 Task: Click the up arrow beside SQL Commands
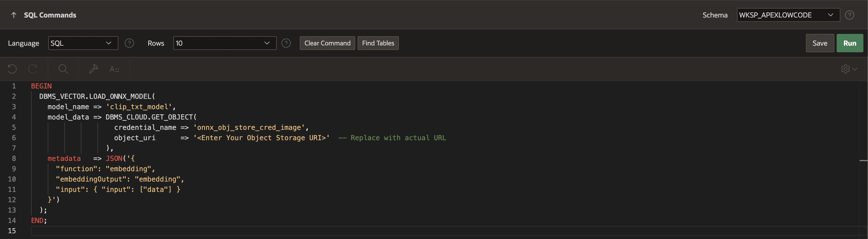coord(14,15)
